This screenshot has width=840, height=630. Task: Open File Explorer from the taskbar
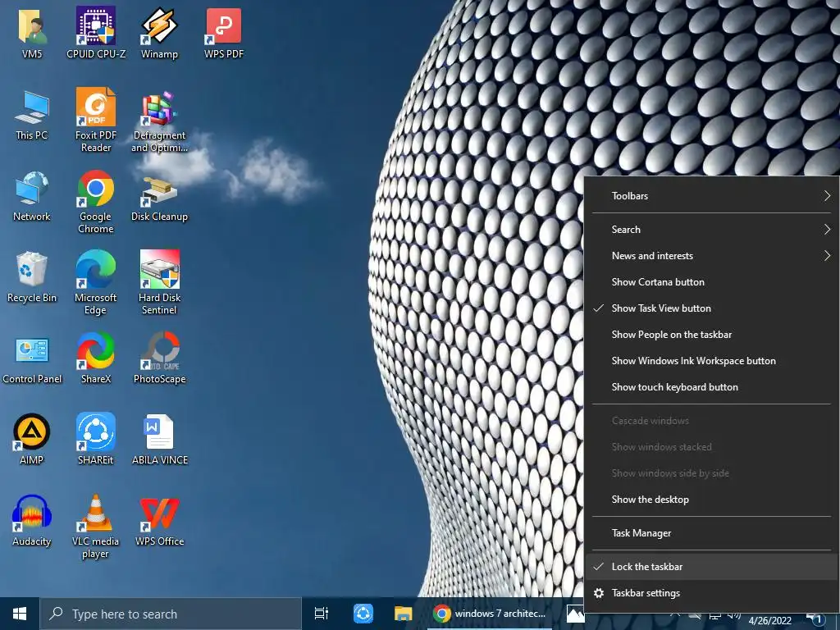click(x=403, y=614)
